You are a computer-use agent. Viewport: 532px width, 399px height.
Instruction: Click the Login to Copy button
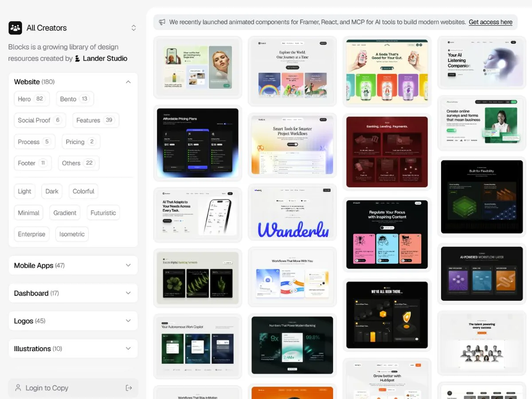click(73, 388)
